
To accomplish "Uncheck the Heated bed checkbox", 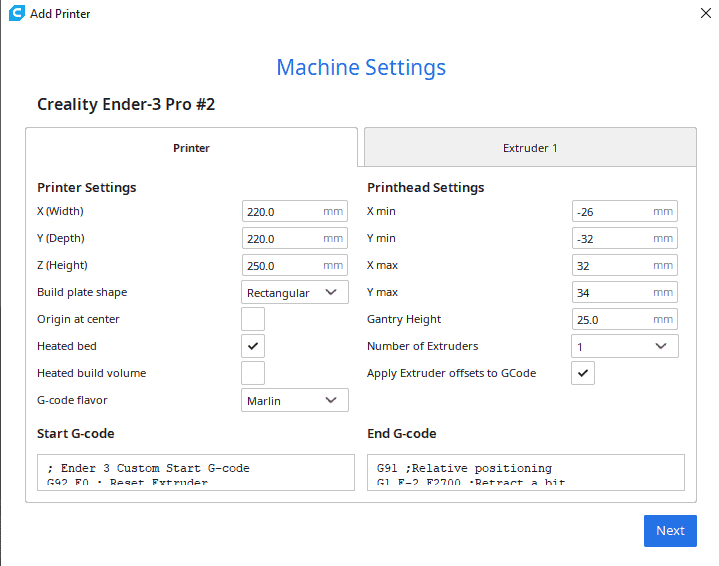I will coord(253,346).
